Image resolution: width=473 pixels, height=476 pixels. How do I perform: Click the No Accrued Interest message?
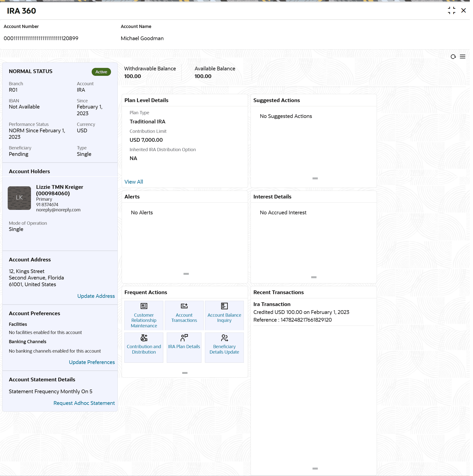(x=283, y=213)
